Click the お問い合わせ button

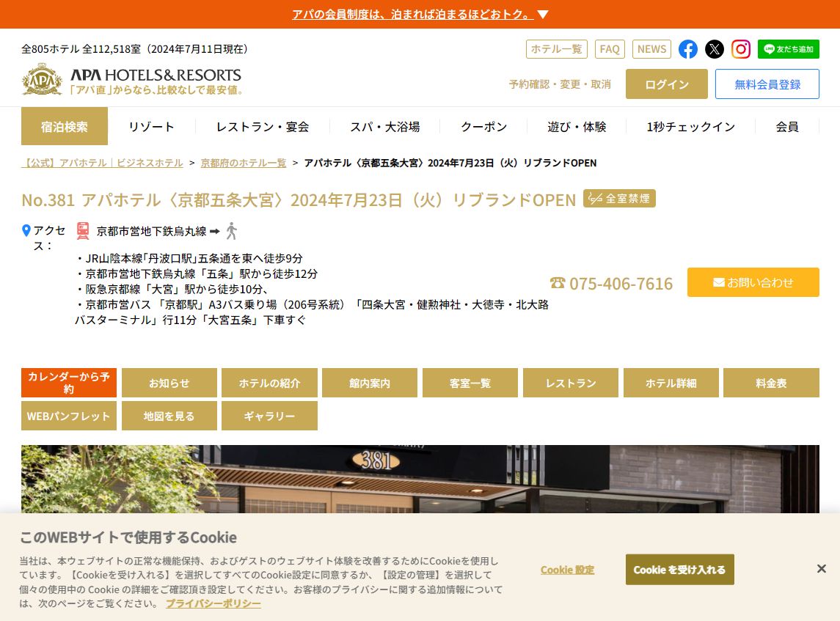point(753,282)
